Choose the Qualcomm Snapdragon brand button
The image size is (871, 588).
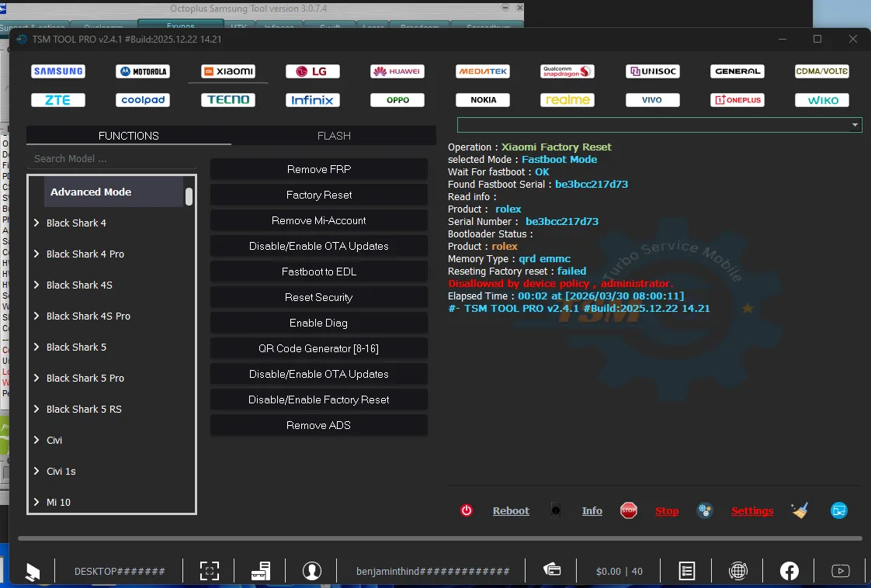(x=567, y=71)
